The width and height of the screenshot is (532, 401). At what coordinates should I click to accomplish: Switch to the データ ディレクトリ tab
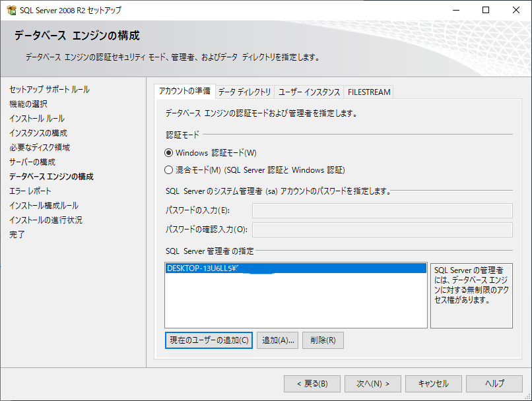point(244,92)
